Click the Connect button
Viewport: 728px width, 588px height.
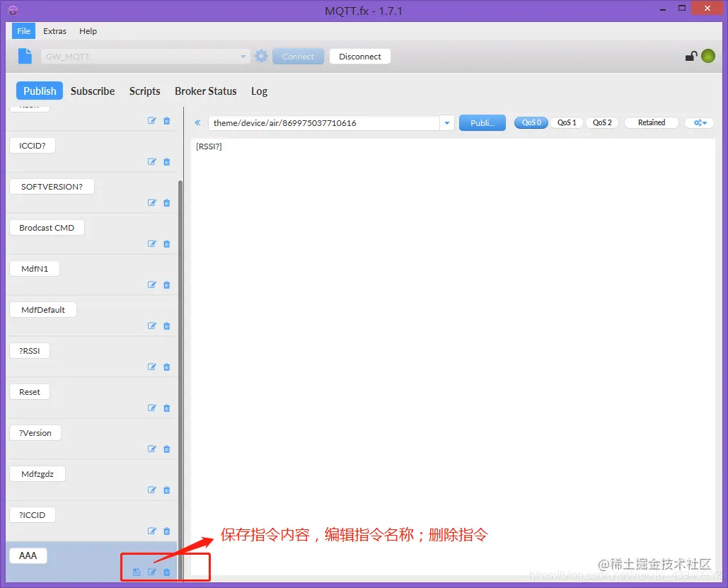click(298, 56)
